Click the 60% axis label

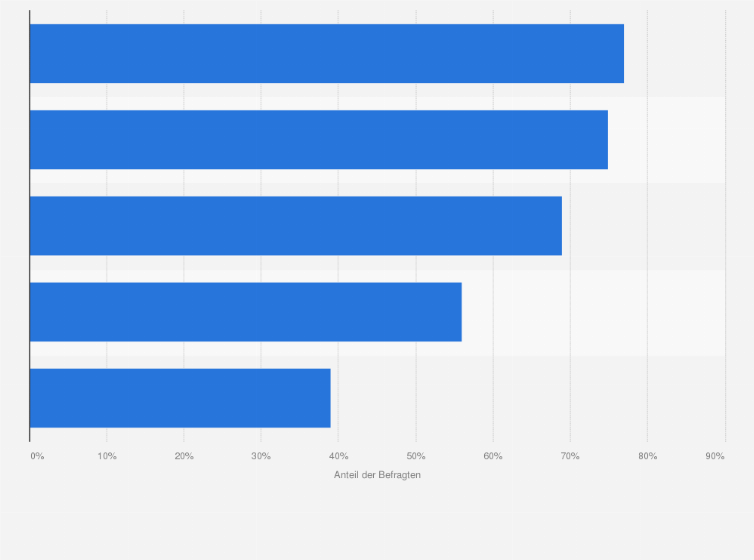[x=493, y=456]
